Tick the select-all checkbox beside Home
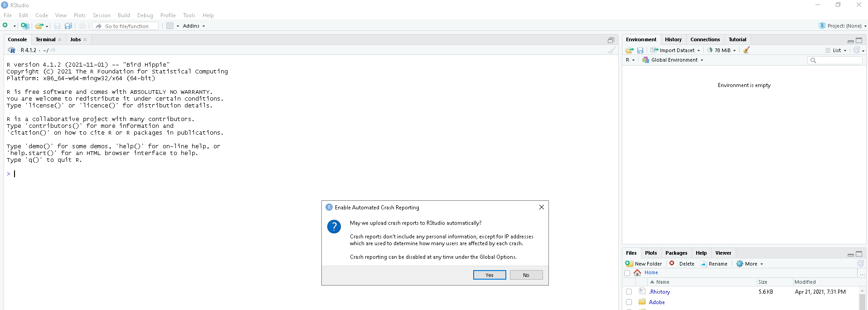This screenshot has height=310, width=868. tap(627, 273)
